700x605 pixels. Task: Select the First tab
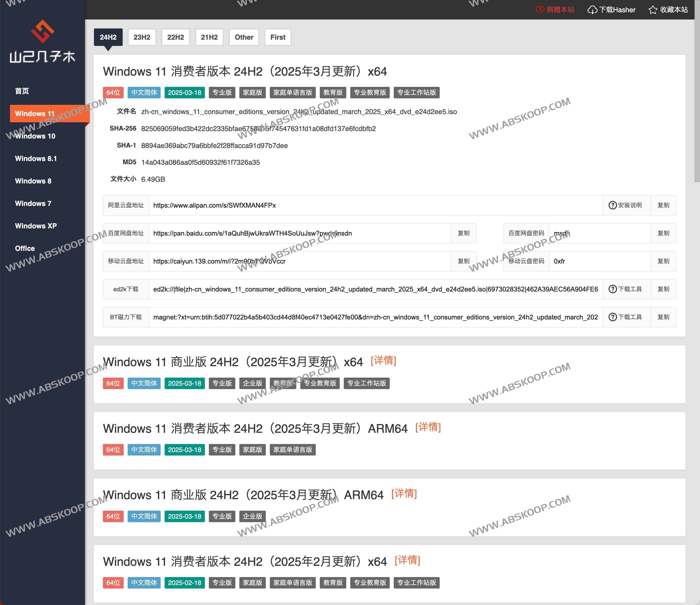(x=277, y=37)
